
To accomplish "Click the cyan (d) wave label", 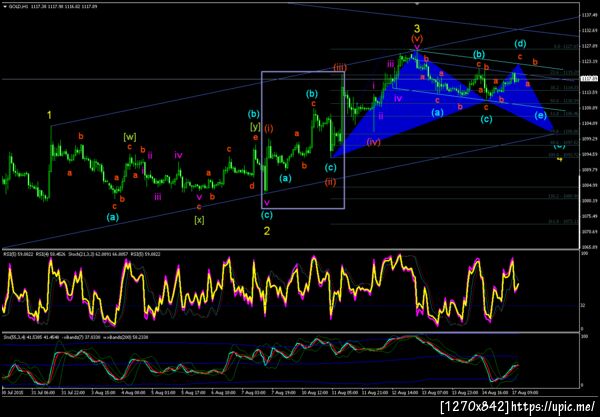I will click(x=520, y=44).
